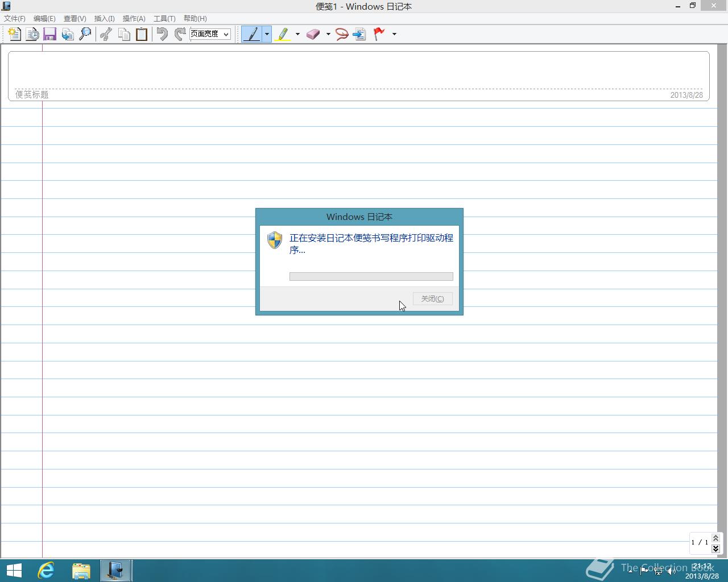Undo the last action

pos(162,34)
